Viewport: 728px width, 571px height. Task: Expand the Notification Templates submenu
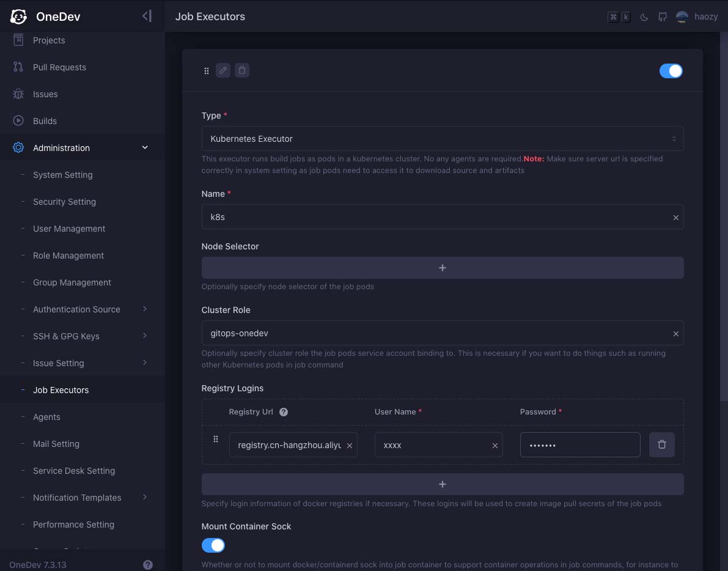[x=145, y=497]
